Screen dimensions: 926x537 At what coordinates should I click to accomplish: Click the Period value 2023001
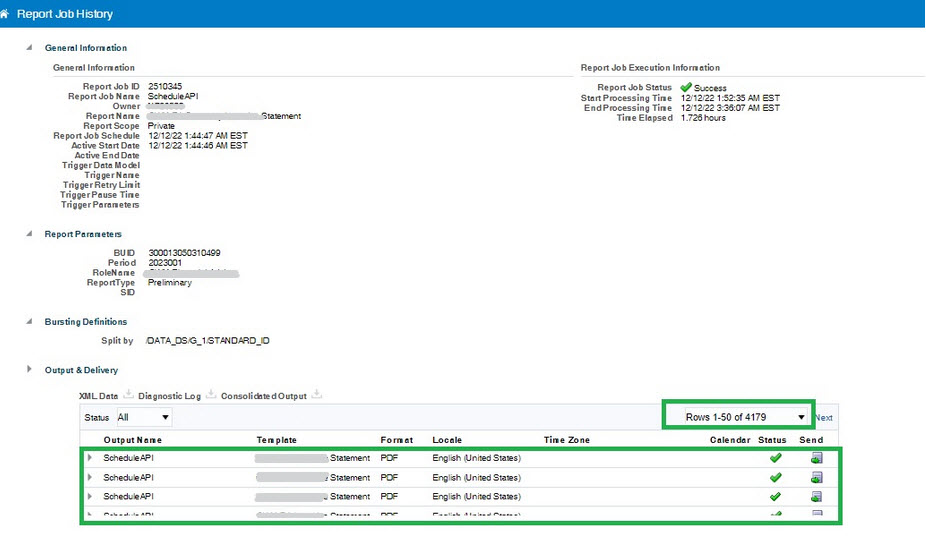(165, 263)
